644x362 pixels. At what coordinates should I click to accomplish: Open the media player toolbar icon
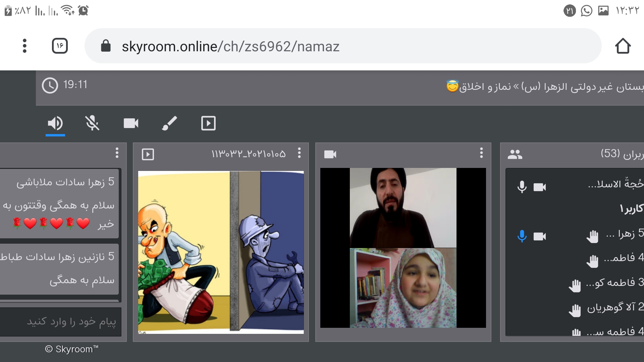(x=208, y=123)
